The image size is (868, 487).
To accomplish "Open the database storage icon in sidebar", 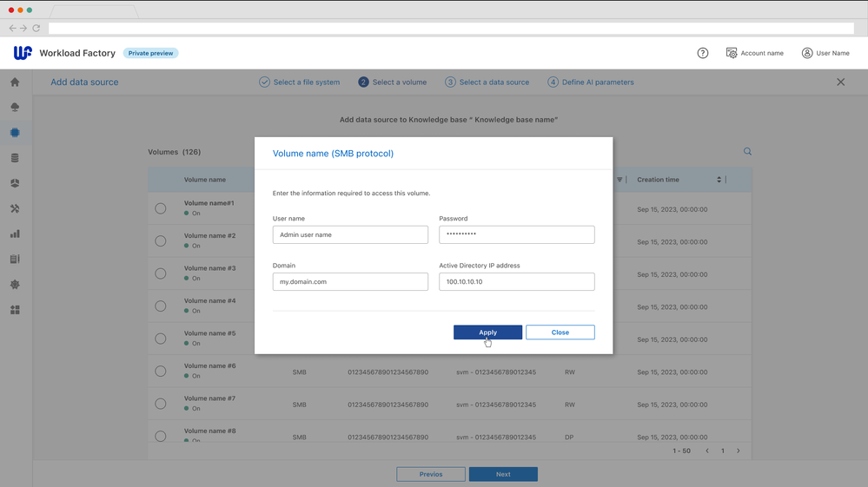I will pos(15,158).
